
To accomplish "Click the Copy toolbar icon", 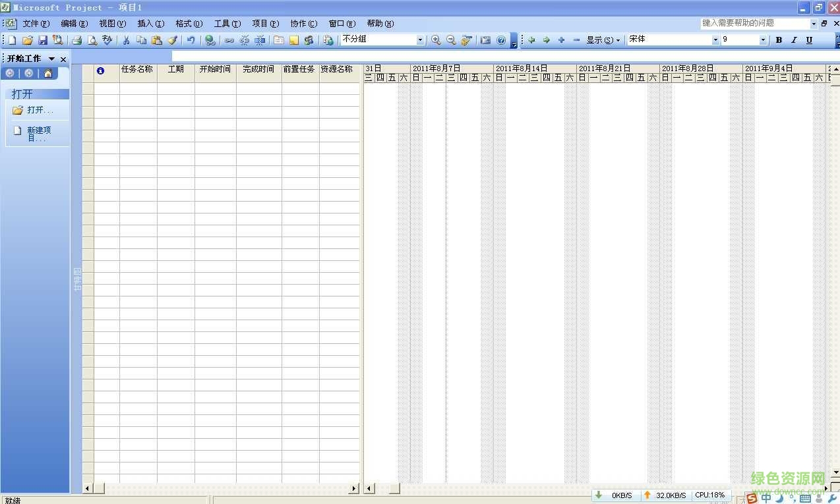I will (x=141, y=40).
